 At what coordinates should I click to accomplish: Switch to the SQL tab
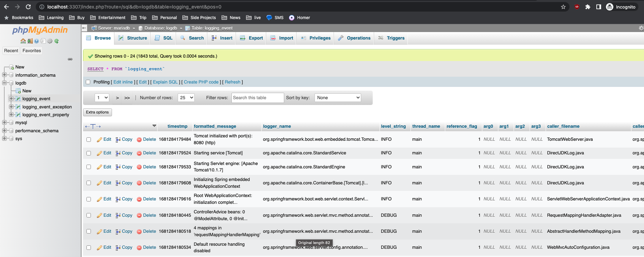(163, 38)
